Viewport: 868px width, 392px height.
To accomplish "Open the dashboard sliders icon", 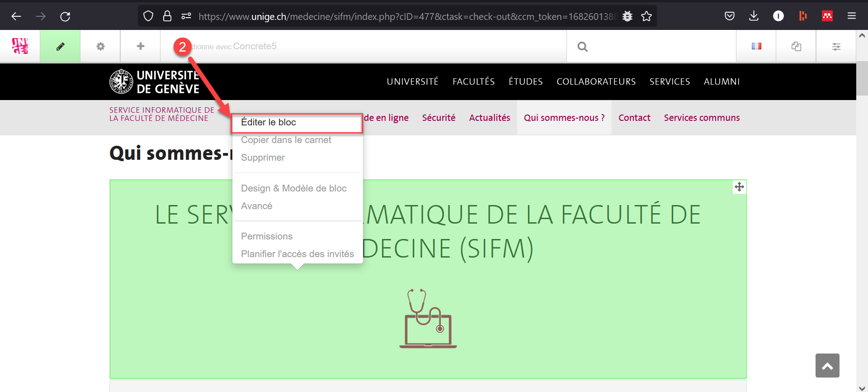I will (x=836, y=46).
